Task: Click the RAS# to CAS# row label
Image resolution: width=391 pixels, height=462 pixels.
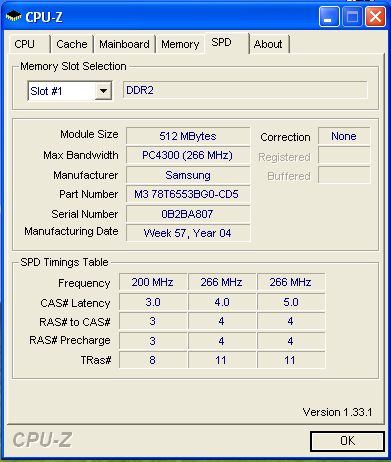Action: [75, 322]
